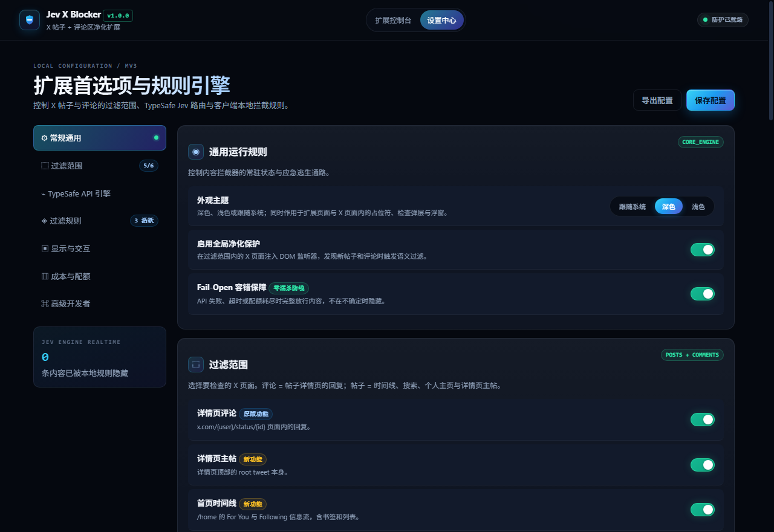This screenshot has height=532, width=774.
Task: Click the page heading 扩展首选项与规则引擎
Action: pos(132,86)
